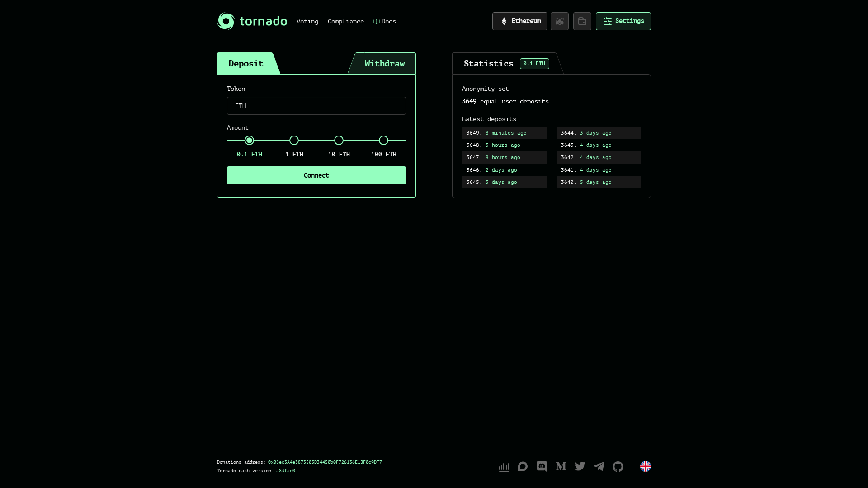
Task: Click deposit 3646 '2 days ago'
Action: (505, 170)
